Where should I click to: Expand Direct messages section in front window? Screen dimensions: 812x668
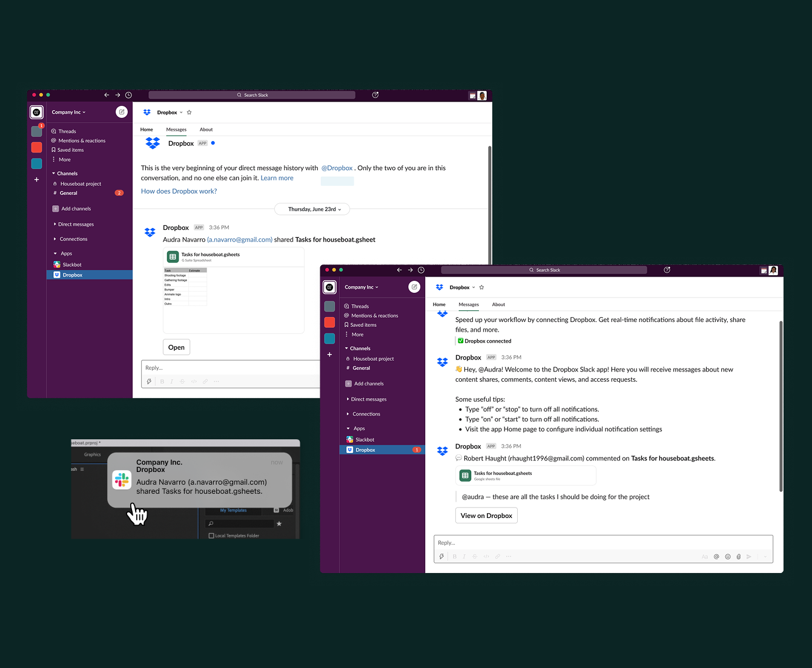point(348,399)
